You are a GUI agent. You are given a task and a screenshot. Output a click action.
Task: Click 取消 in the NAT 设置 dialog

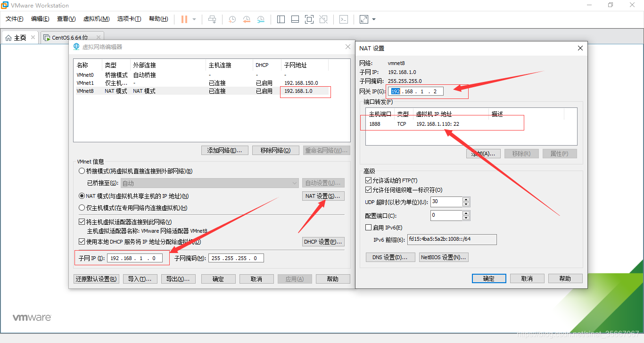527,278
